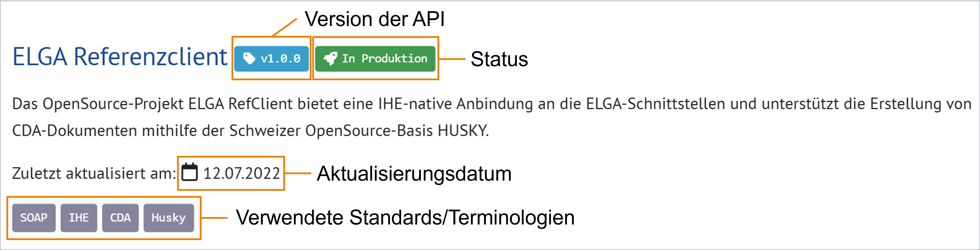Open the ELGA Referenzclient title link
The width and height of the screenshot is (980, 250).
(x=120, y=57)
